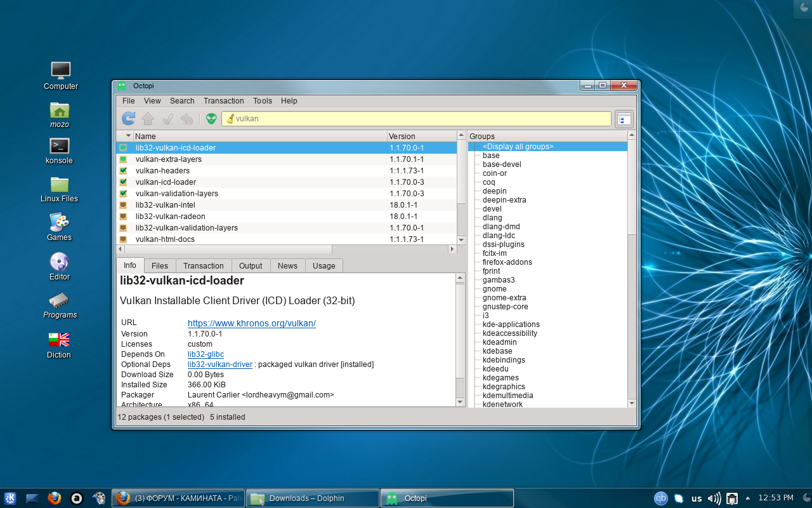Switch to the Firefox ФОРУМ taskbar window
This screenshot has width=812, height=508.
click(x=178, y=498)
